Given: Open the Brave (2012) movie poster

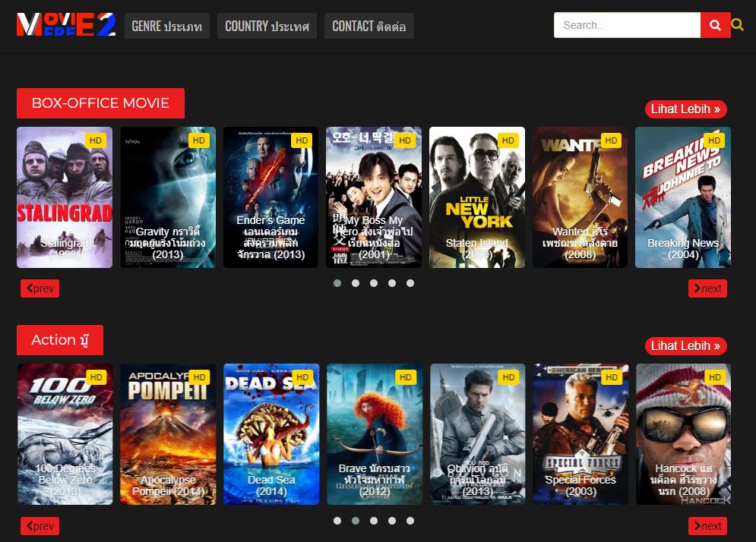Looking at the screenshot, I should [375, 434].
